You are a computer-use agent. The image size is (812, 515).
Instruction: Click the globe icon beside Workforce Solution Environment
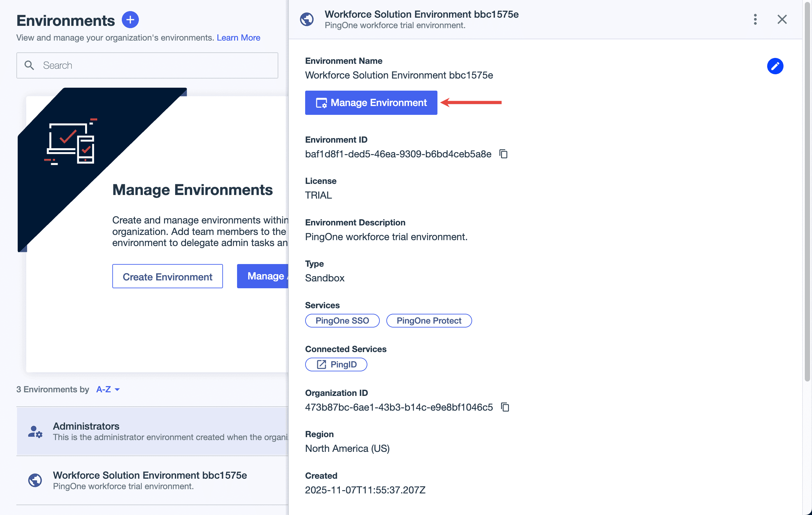[35, 480]
